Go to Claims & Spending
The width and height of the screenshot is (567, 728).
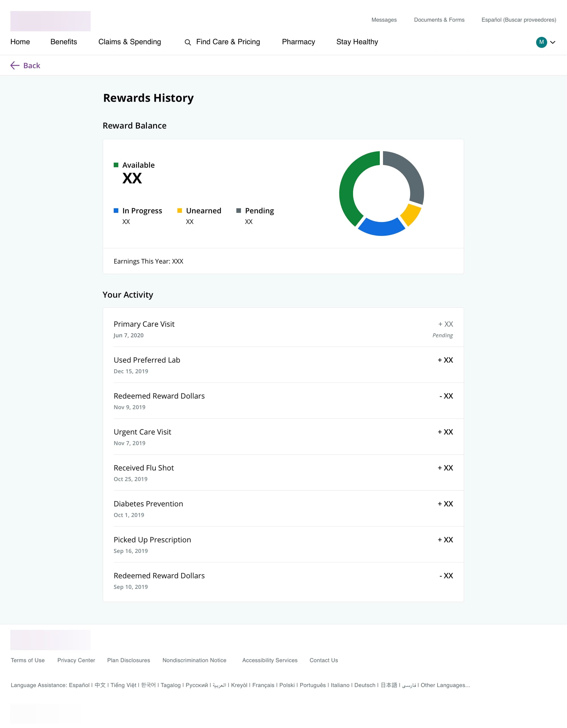(x=129, y=42)
